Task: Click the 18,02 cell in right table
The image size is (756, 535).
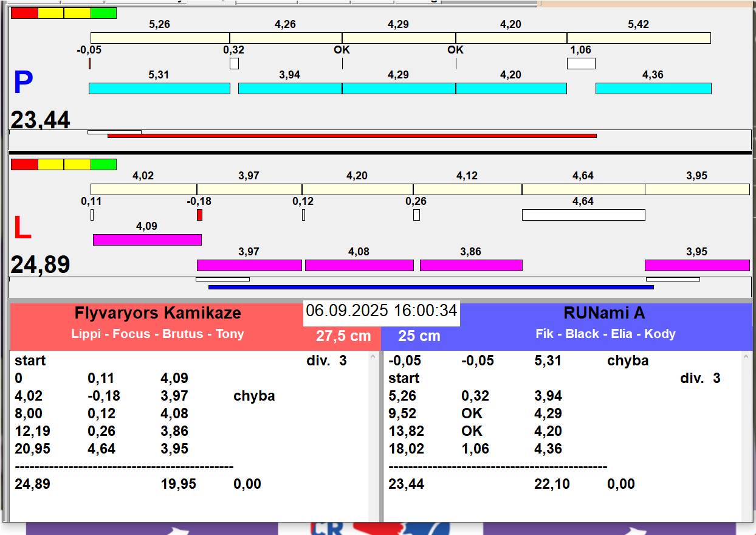Action: pos(406,449)
